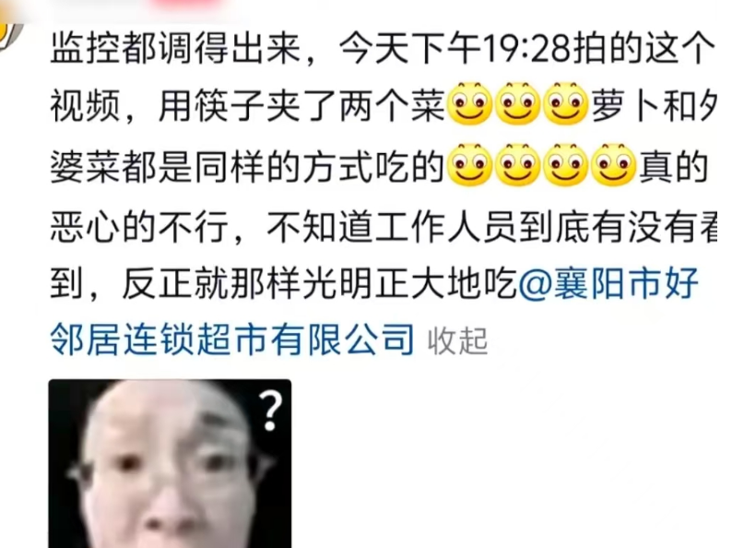Click the white question mark on the image
The height and width of the screenshot is (548, 756).
tap(270, 411)
